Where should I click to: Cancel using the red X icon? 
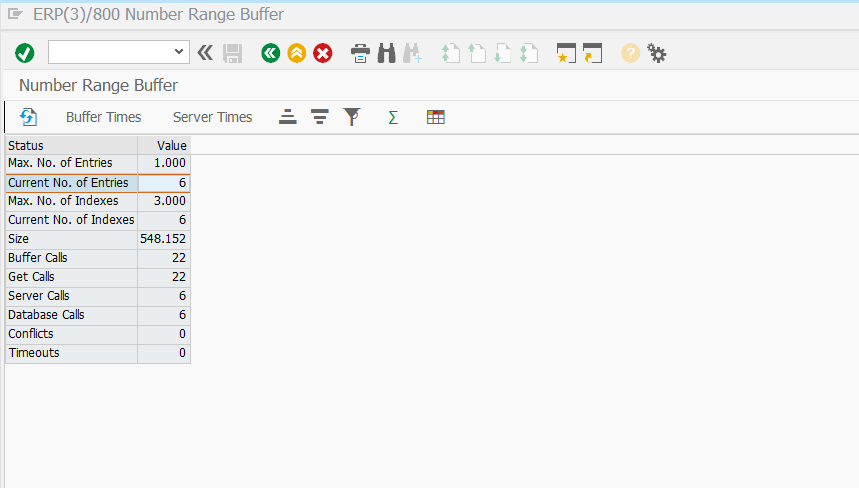(323, 53)
